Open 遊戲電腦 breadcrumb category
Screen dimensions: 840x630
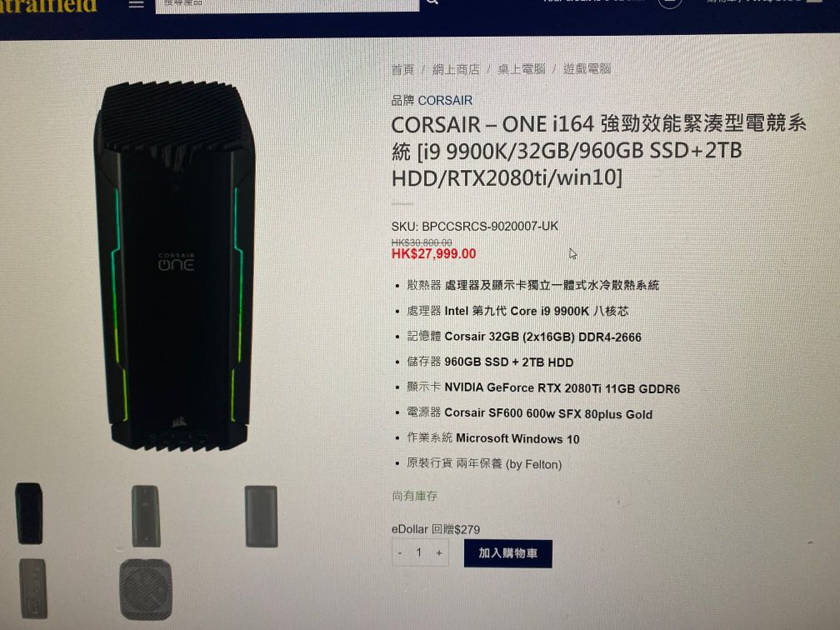coord(587,68)
